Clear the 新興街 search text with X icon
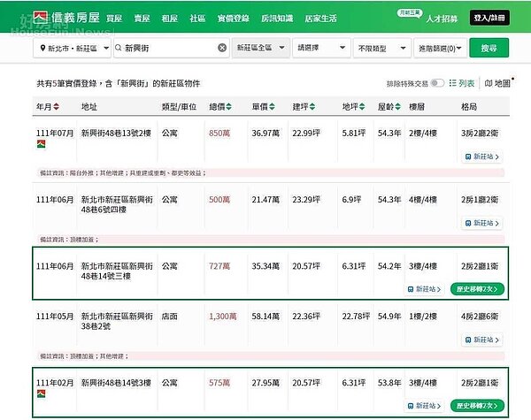The width and height of the screenshot is (531, 420). [x=222, y=48]
